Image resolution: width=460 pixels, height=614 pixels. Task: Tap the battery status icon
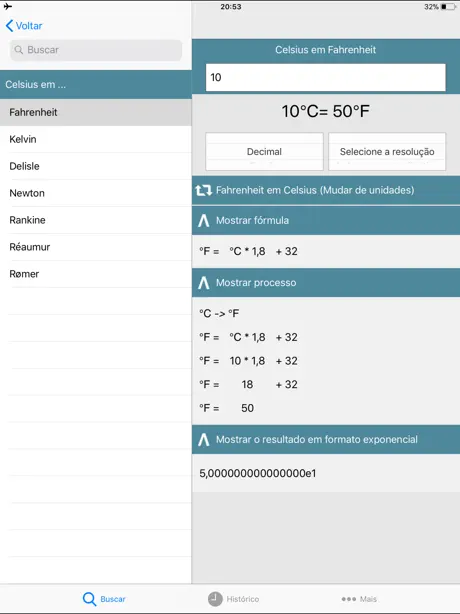(x=448, y=7)
